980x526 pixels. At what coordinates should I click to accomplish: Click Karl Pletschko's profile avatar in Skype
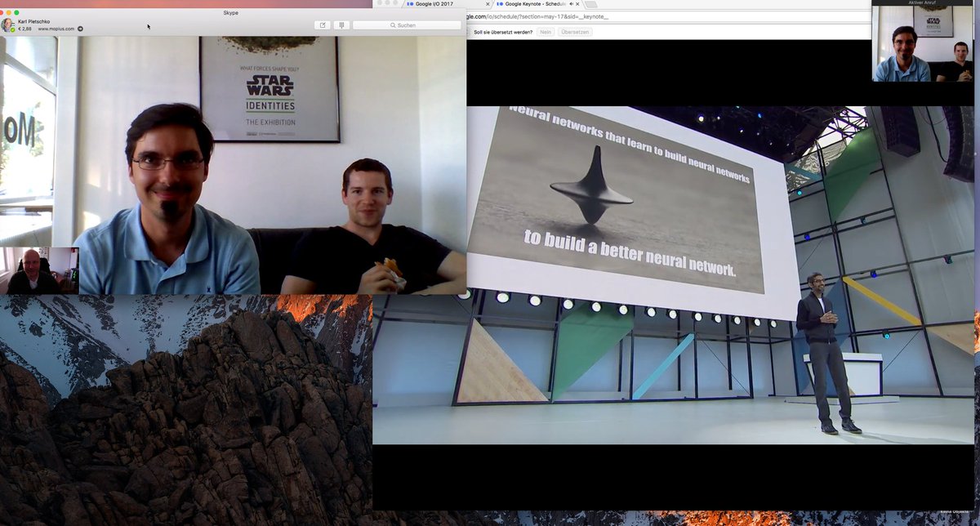7,25
